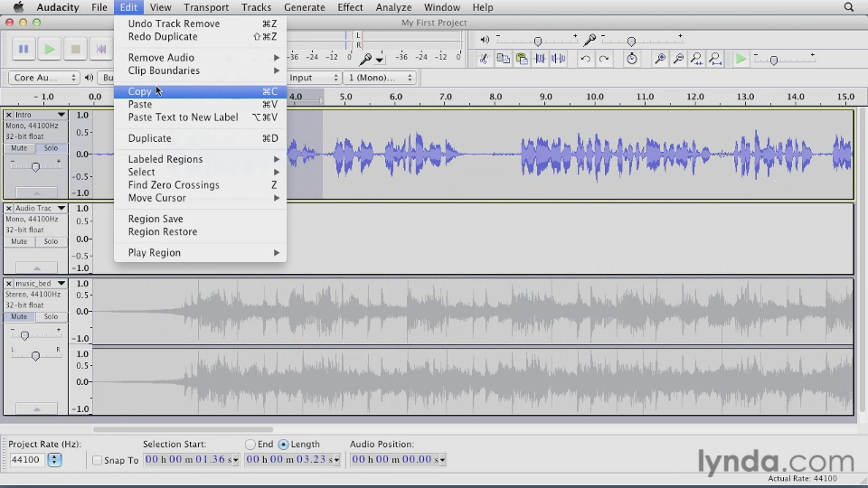
Task: Open Spotlight search in menu bar
Action: tap(849, 7)
